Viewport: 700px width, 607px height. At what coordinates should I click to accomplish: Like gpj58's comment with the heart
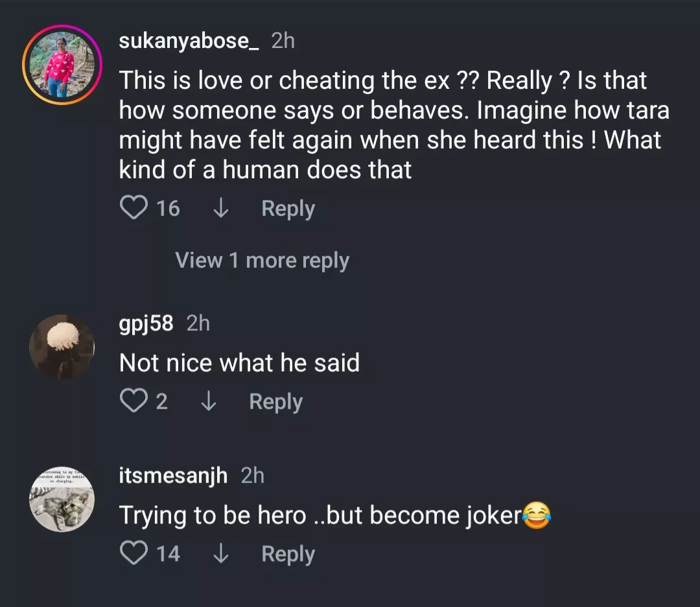pyautogui.click(x=134, y=401)
